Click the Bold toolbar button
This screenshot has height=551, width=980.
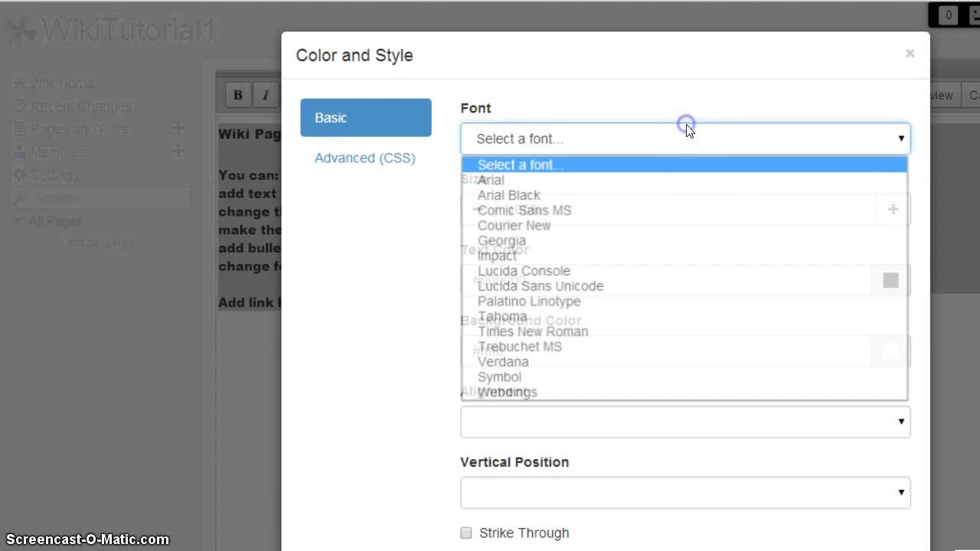pyautogui.click(x=238, y=95)
